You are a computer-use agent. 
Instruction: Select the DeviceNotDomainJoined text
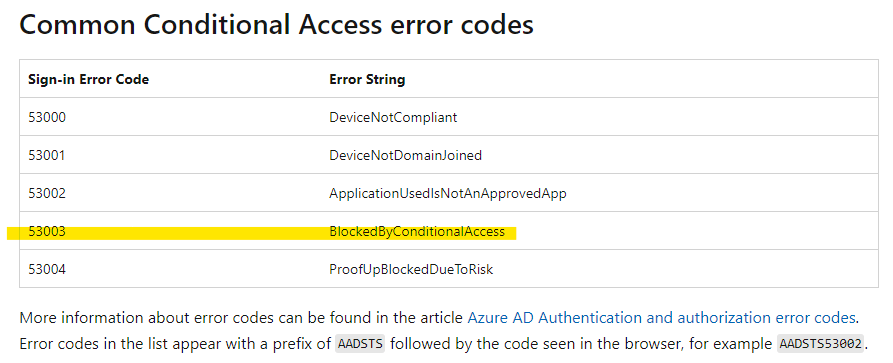(405, 155)
